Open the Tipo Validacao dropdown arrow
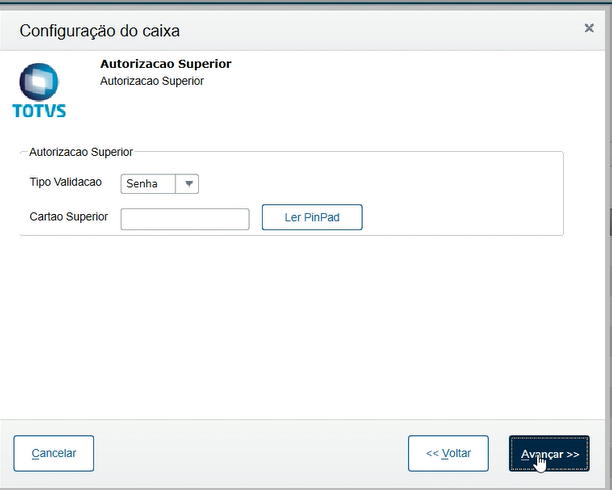This screenshot has height=490, width=612. pyautogui.click(x=189, y=183)
